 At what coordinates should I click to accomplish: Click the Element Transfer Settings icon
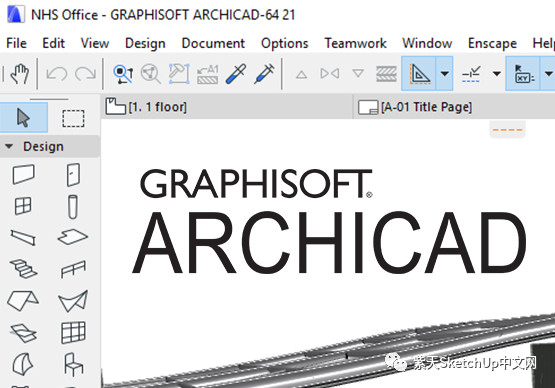[x=207, y=74]
